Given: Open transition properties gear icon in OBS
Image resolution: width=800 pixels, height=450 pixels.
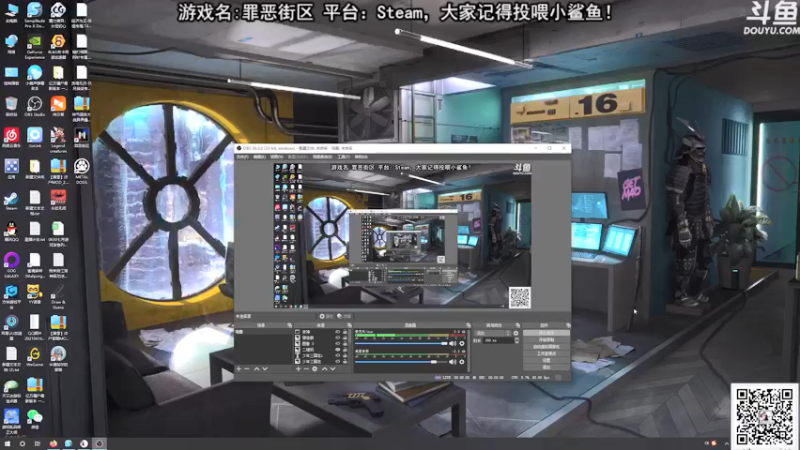Looking at the screenshot, I should point(516,333).
